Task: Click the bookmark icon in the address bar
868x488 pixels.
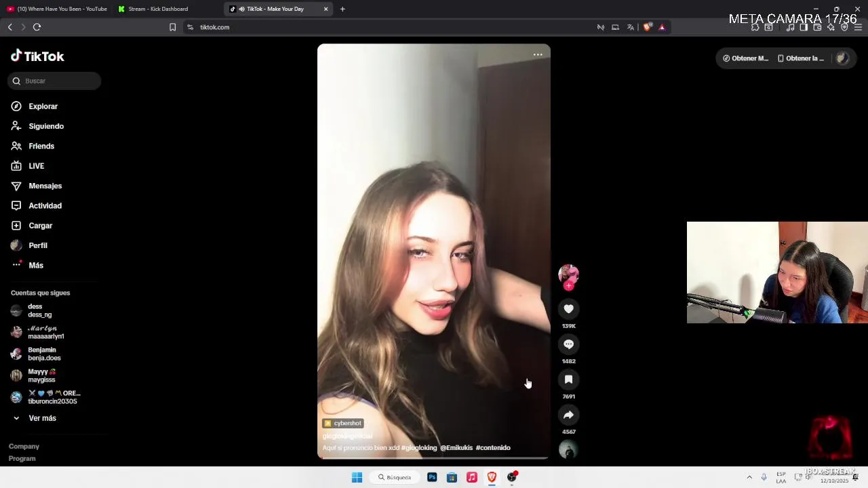Action: [x=172, y=27]
